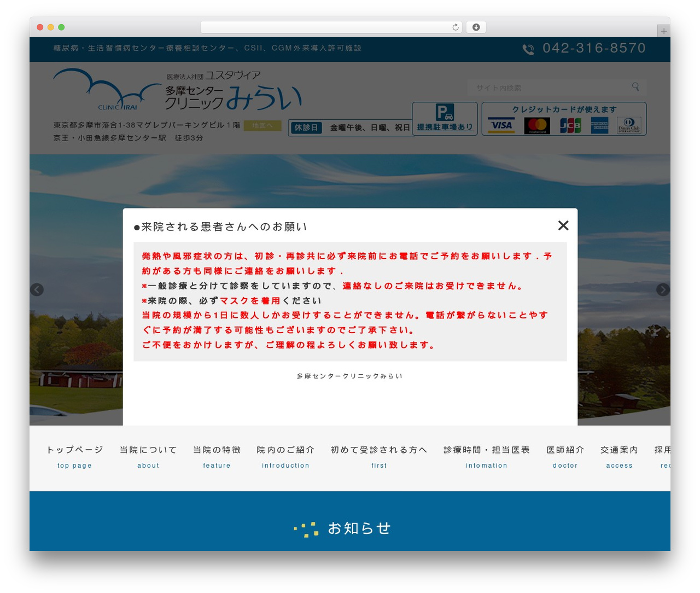Open a new browser tab
Screen dimensions: 700x593
(x=664, y=31)
